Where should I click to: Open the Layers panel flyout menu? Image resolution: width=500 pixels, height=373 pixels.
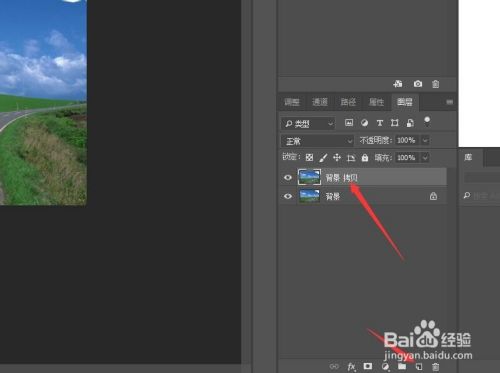[450, 102]
